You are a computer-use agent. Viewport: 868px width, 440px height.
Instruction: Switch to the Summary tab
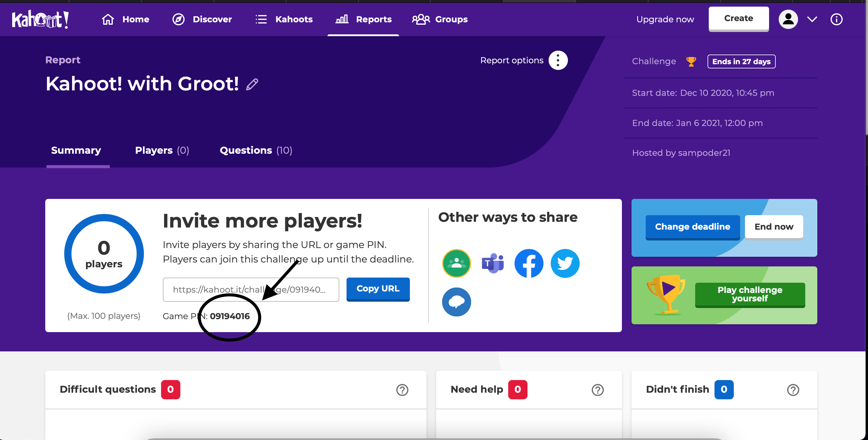click(76, 150)
